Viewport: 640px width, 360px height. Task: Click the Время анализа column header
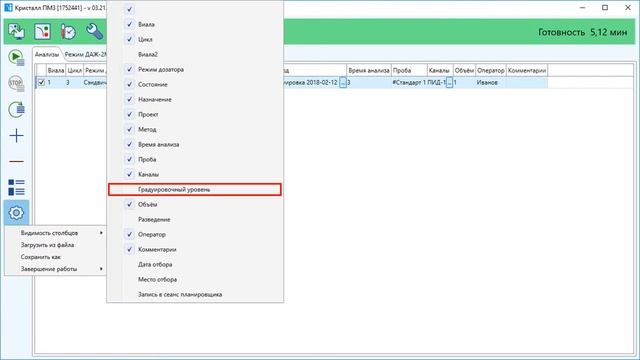pyautogui.click(x=369, y=70)
